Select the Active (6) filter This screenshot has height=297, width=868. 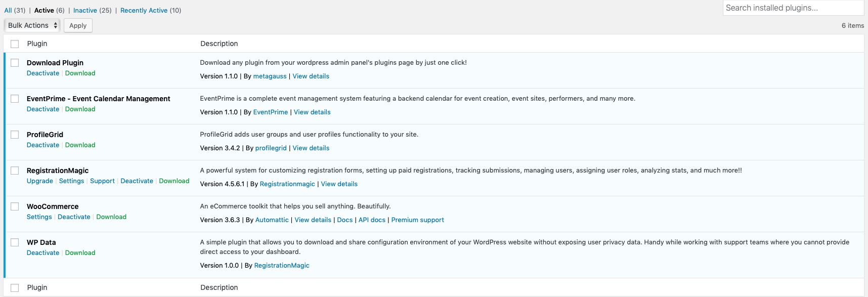50,10
